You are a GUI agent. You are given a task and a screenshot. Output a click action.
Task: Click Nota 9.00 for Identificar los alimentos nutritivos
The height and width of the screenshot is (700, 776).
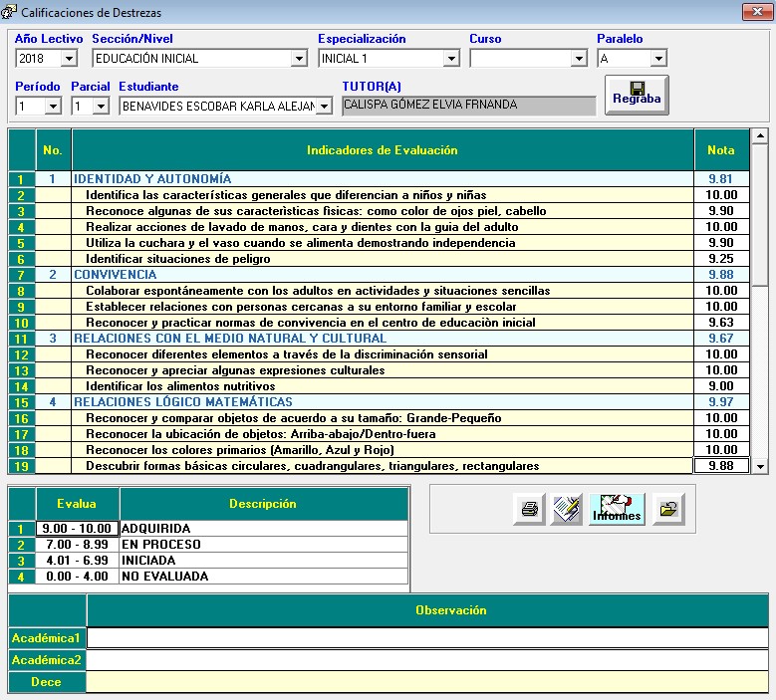[x=721, y=386]
